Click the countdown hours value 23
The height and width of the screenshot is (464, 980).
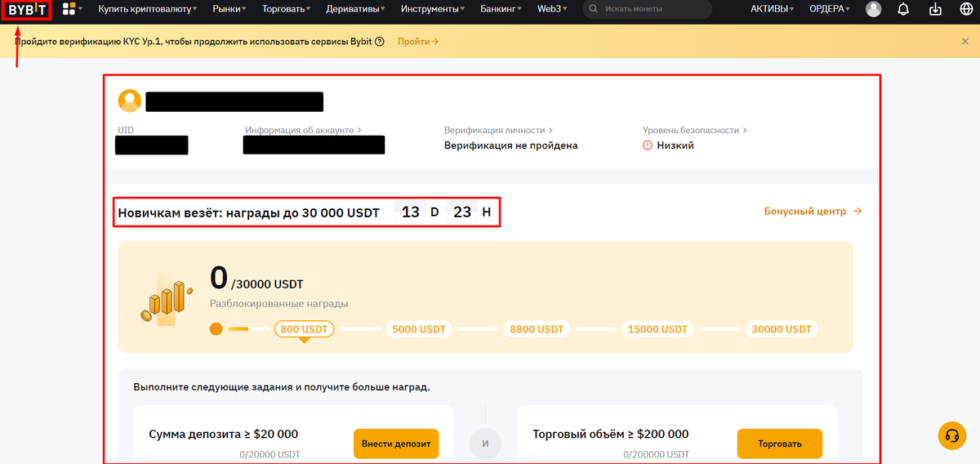tap(462, 212)
